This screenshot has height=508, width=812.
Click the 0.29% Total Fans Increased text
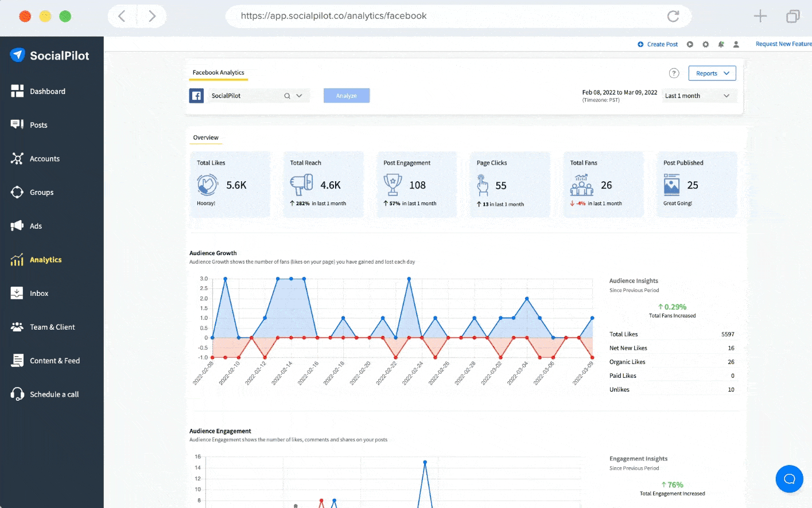pos(672,311)
